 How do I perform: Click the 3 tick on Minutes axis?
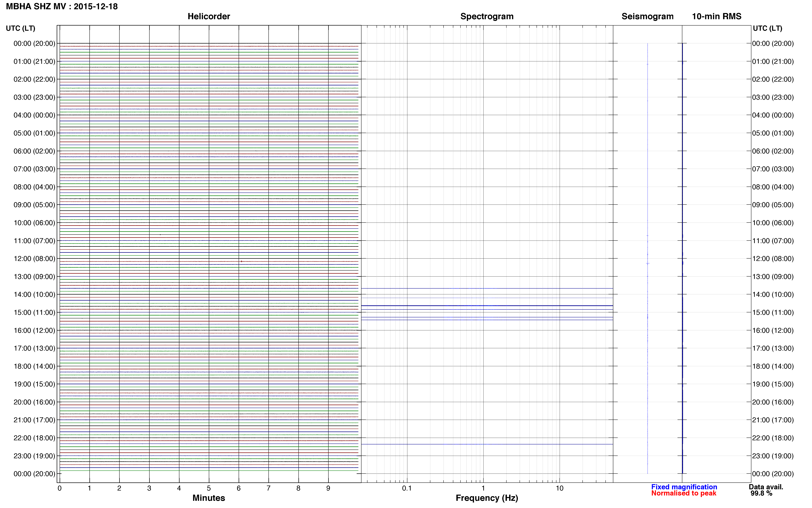click(149, 488)
